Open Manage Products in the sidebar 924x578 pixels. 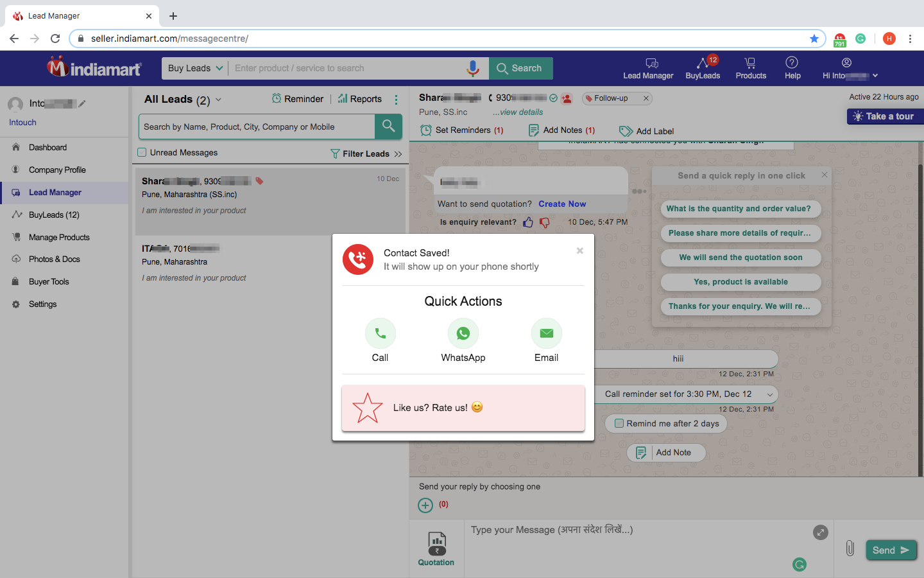coord(59,238)
